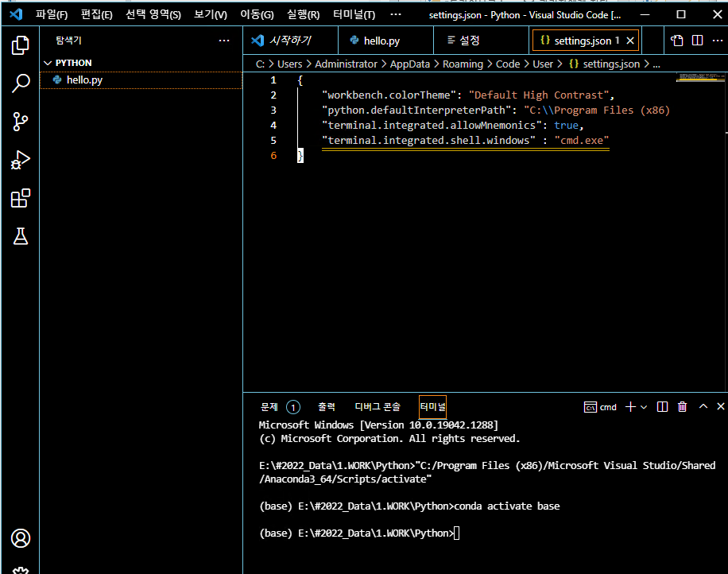Viewport: 728px width, 574px height.
Task: Open the 보기(V) menu
Action: pos(211,15)
